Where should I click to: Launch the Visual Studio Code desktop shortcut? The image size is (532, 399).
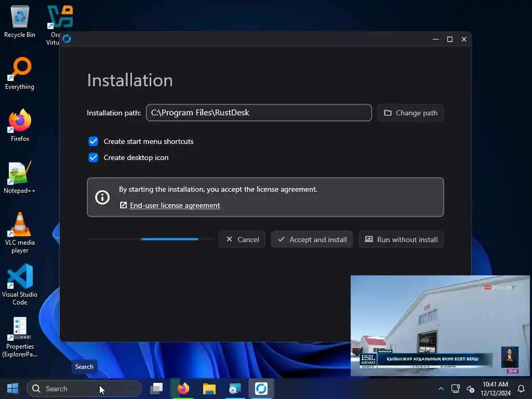point(20,285)
